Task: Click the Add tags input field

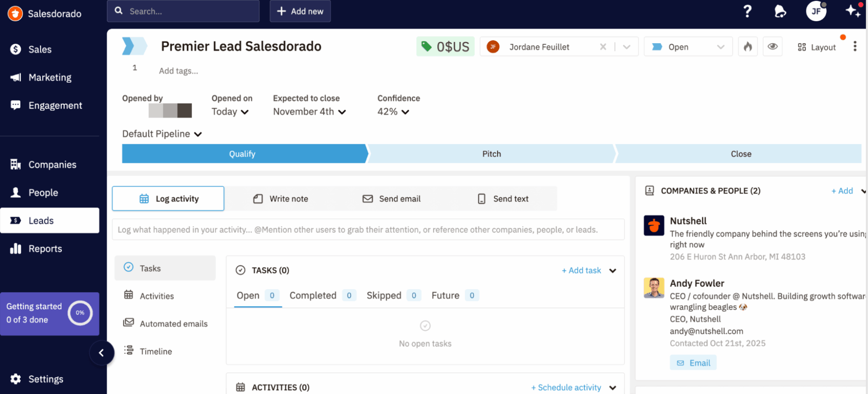Action: [178, 71]
